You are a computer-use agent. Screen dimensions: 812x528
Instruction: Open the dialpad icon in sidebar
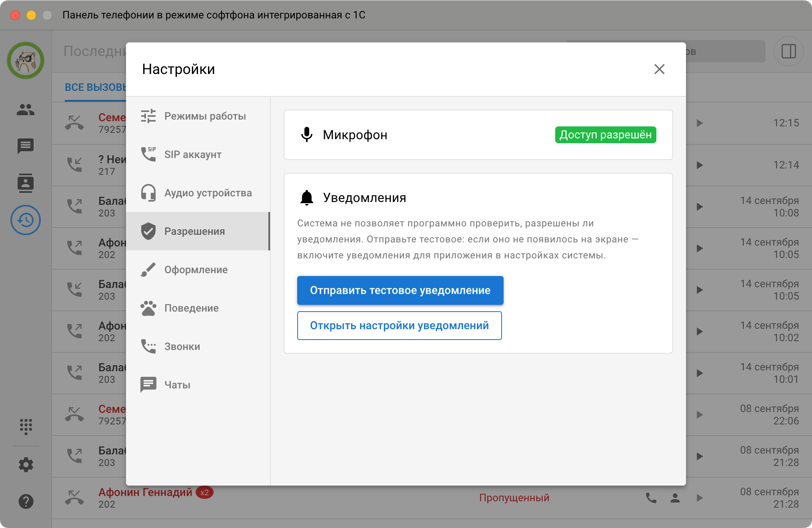point(26,426)
